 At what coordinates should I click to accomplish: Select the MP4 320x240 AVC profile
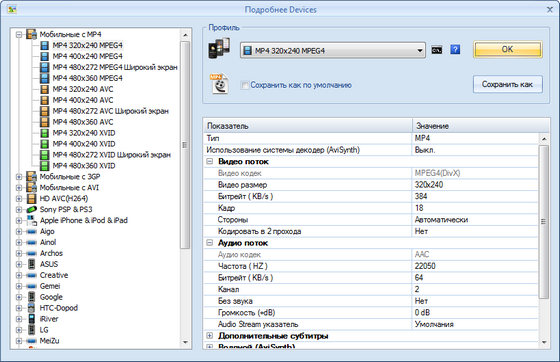point(83,89)
